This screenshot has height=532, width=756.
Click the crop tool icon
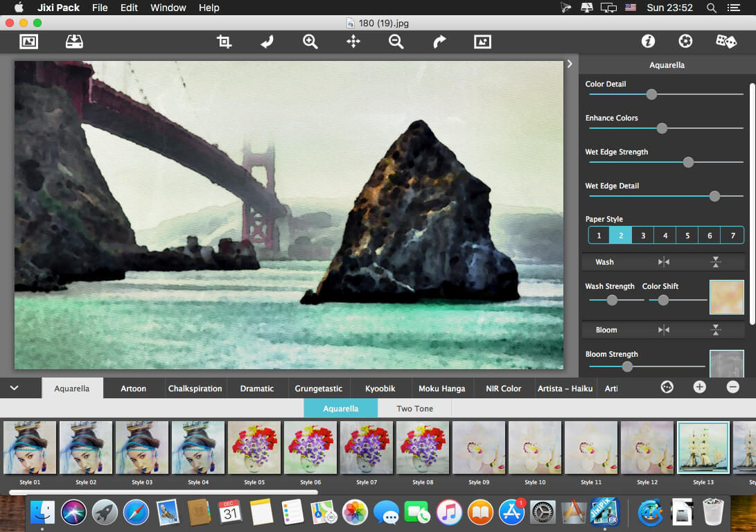click(x=224, y=42)
